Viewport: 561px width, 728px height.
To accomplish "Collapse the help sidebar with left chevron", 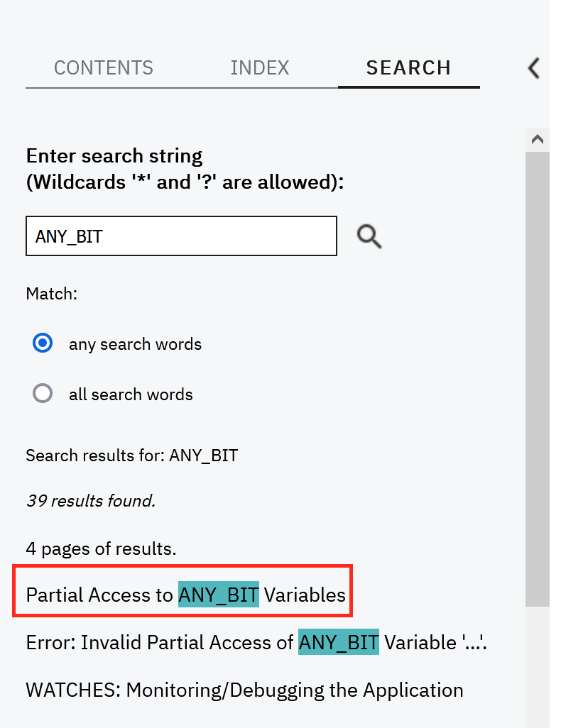I will point(534,68).
